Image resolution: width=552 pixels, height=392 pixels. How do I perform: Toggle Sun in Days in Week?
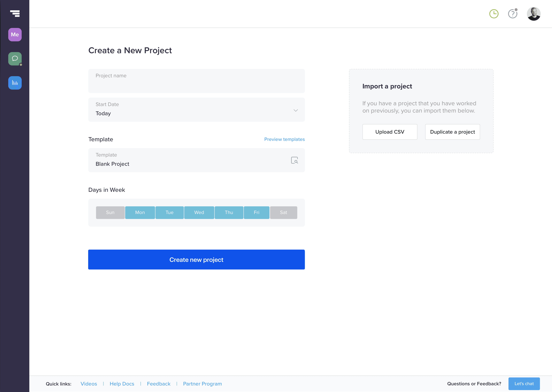click(110, 212)
